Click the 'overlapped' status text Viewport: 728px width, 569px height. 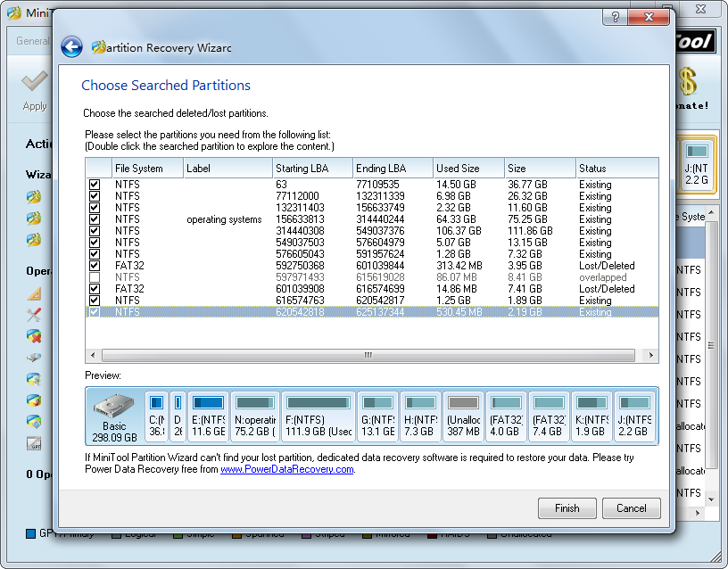602,277
